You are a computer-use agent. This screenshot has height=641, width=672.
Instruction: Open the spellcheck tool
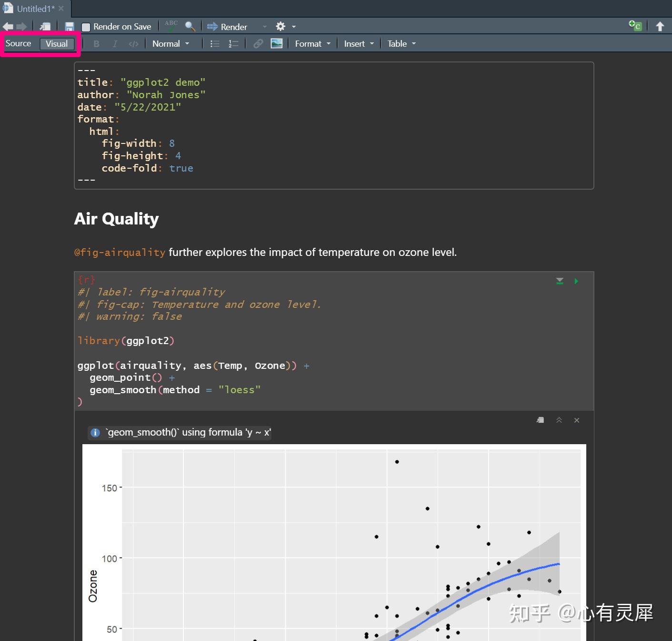pyautogui.click(x=171, y=26)
